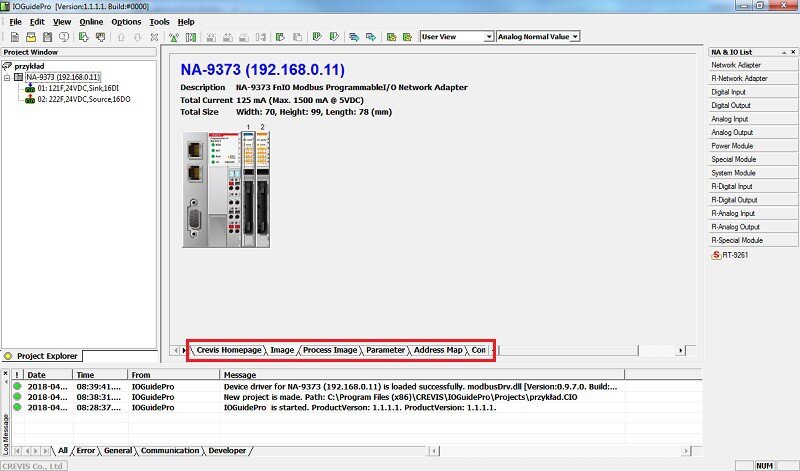The height and width of the screenshot is (471, 800).
Task: Select the 'New project is made' log row
Action: (357, 397)
